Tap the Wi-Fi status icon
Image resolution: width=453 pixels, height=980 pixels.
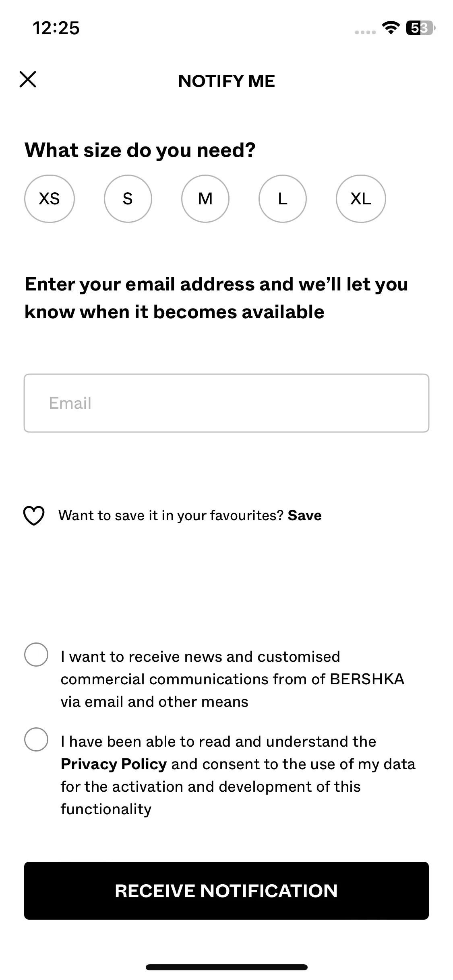coord(390,28)
